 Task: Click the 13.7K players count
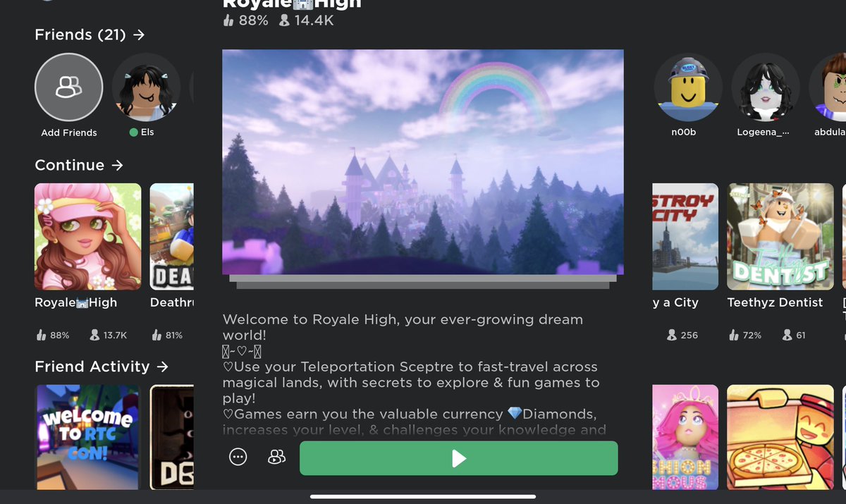point(108,336)
